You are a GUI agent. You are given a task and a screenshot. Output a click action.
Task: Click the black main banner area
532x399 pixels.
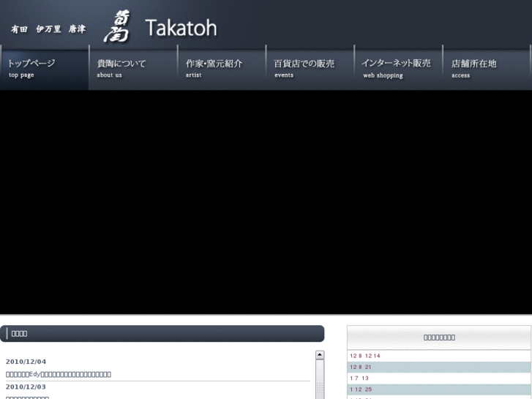(x=266, y=202)
